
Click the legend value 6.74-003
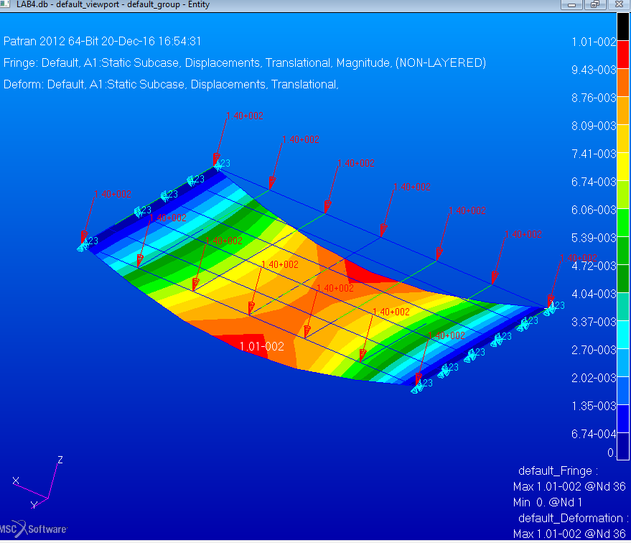point(594,182)
